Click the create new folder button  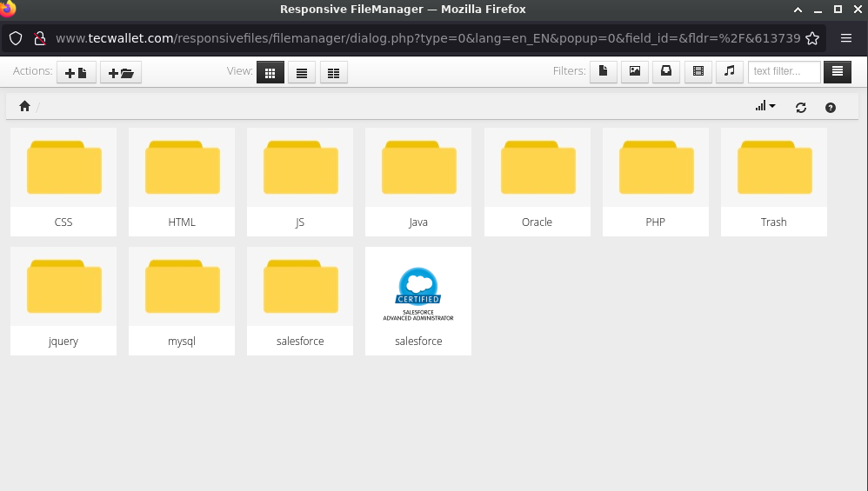(x=121, y=72)
